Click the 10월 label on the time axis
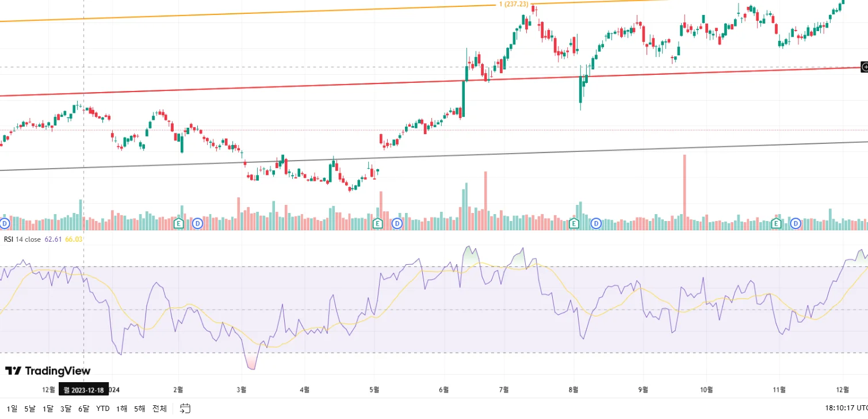The image size is (868, 419). pos(707,390)
